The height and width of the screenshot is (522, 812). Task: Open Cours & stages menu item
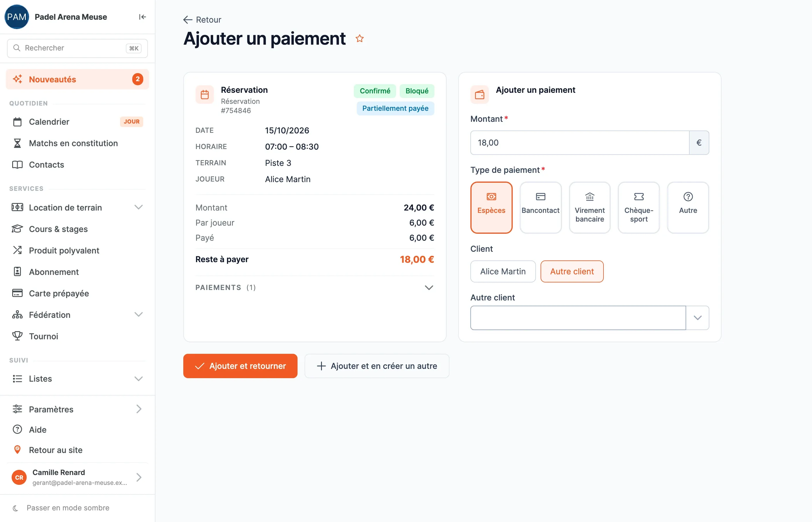[x=77, y=229]
